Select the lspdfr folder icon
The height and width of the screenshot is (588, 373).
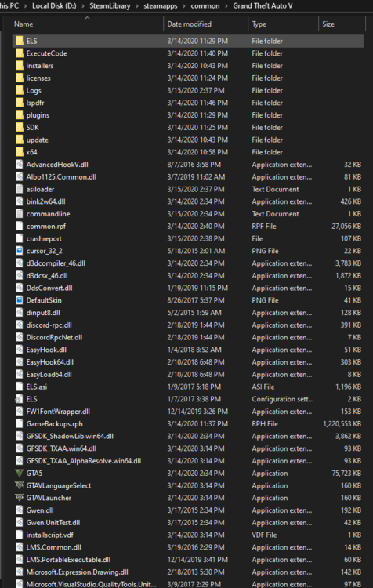[20, 103]
